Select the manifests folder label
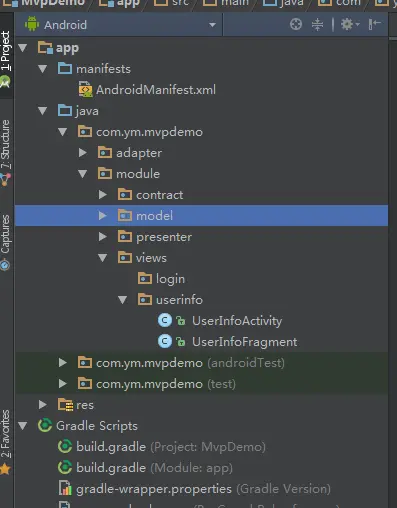Image resolution: width=397 pixels, height=508 pixels. point(103,69)
